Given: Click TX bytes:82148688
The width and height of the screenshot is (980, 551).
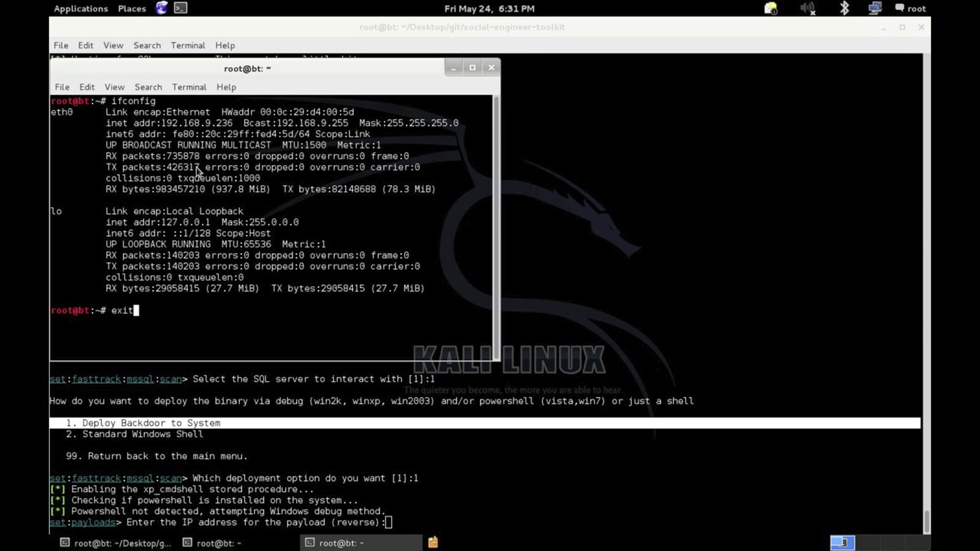Looking at the screenshot, I should [x=329, y=189].
